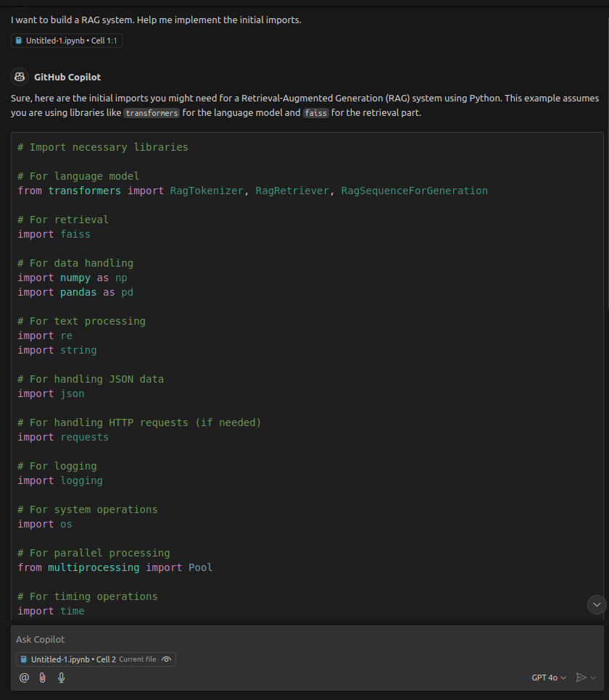Jump to bottom with the round chevron button
609x700 pixels.
tap(597, 604)
